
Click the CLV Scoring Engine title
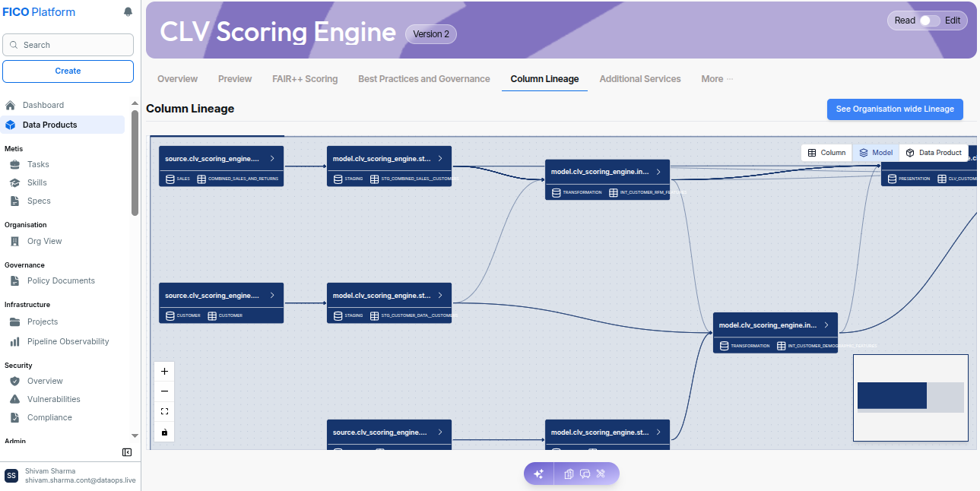tap(278, 32)
